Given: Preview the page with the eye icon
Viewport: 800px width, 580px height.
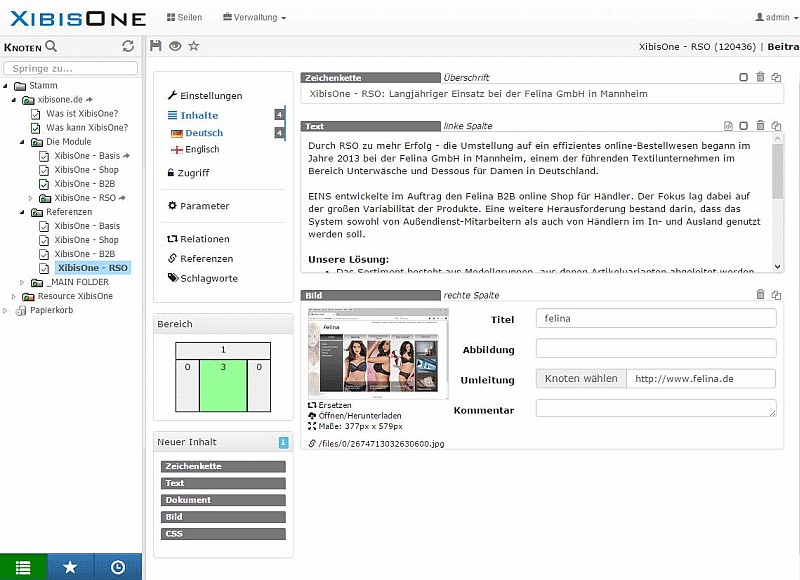Looking at the screenshot, I should (175, 46).
